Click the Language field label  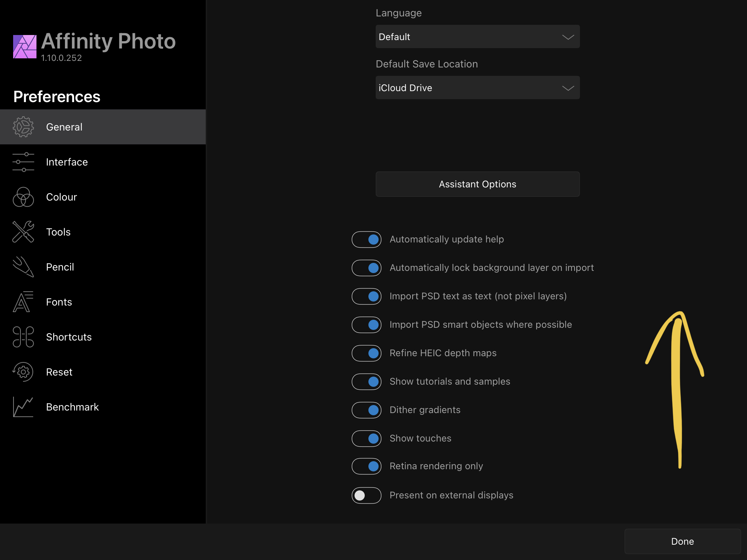click(x=399, y=13)
